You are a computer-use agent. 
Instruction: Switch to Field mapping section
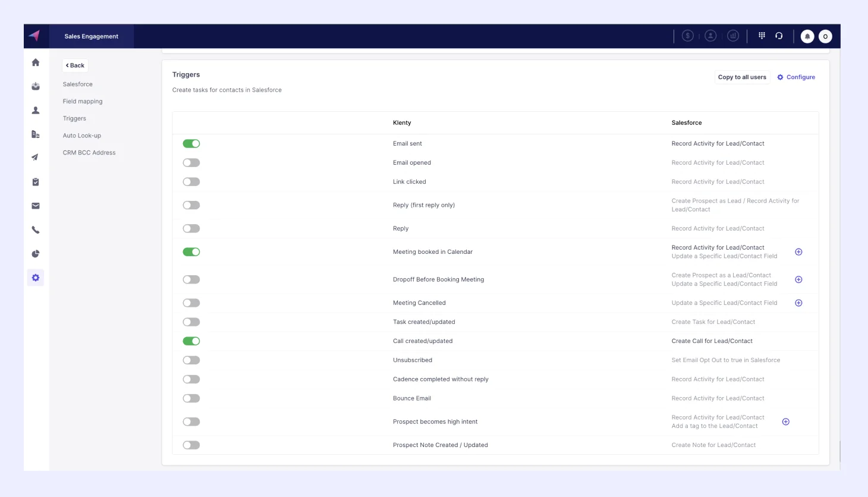point(83,101)
